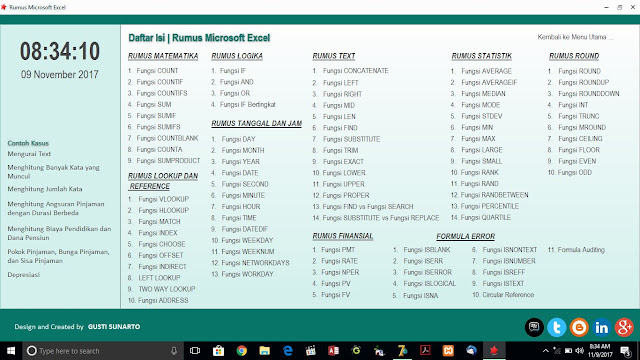
Task: Open the Action Center notifications icon
Action: [x=625, y=351]
